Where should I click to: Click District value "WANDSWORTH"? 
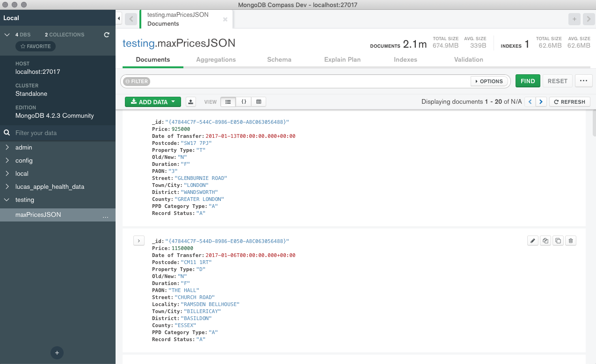[199, 192]
